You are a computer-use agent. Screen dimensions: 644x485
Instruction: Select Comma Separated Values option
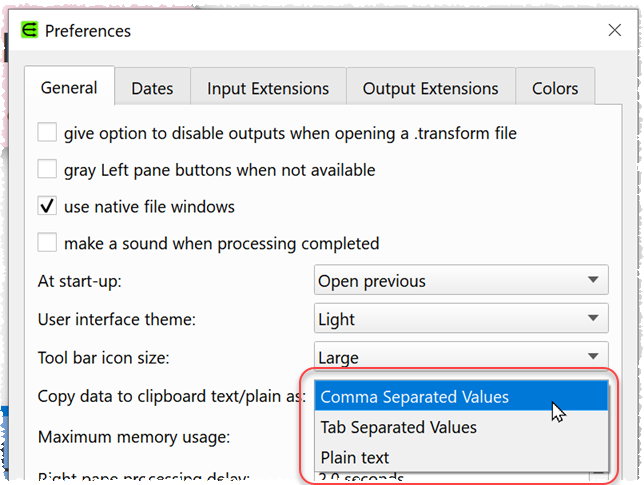(x=461, y=397)
